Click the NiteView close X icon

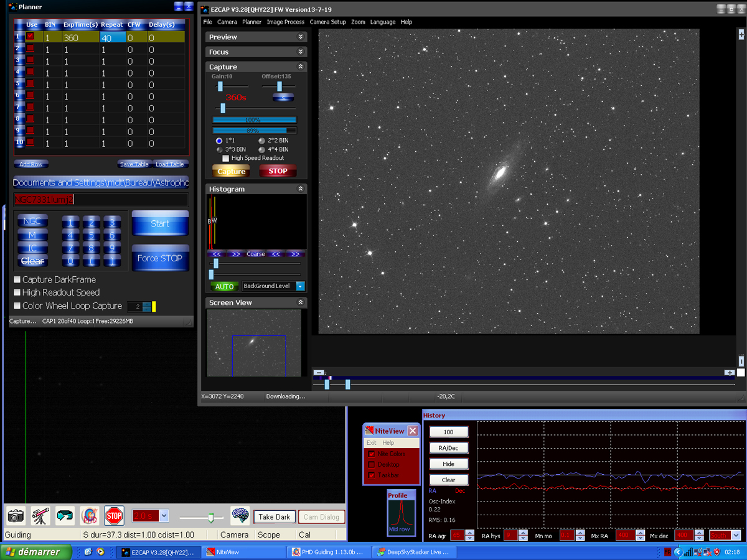coord(413,431)
